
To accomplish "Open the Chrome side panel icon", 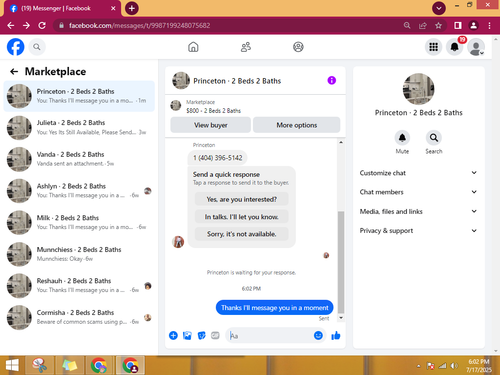I will point(458,25).
